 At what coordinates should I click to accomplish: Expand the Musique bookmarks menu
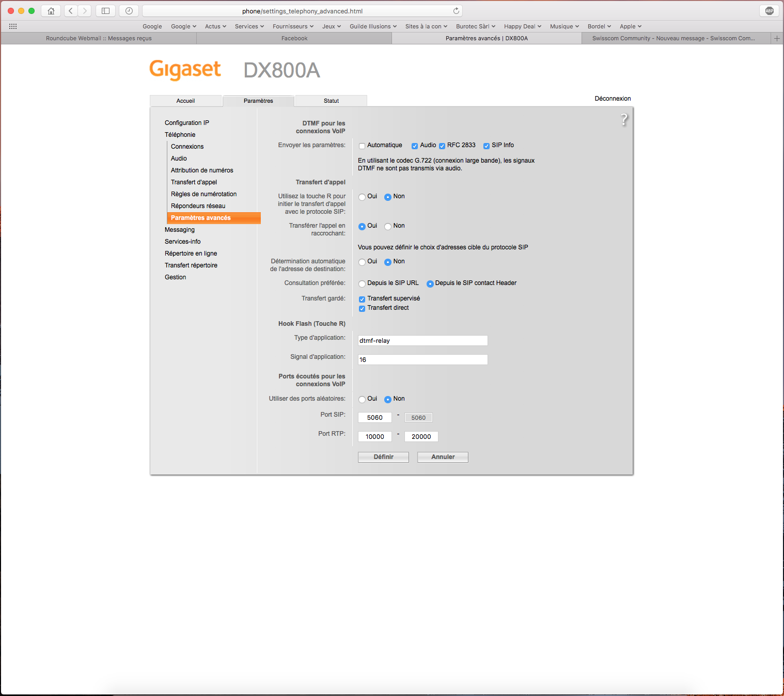pyautogui.click(x=564, y=26)
